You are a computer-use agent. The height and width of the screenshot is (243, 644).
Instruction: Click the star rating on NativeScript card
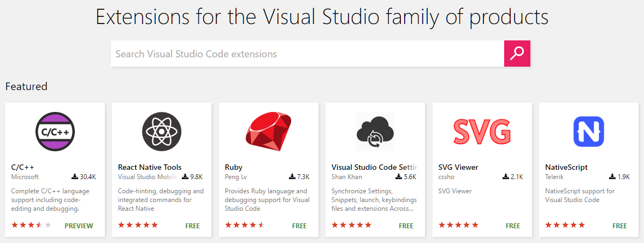pyautogui.click(x=564, y=225)
